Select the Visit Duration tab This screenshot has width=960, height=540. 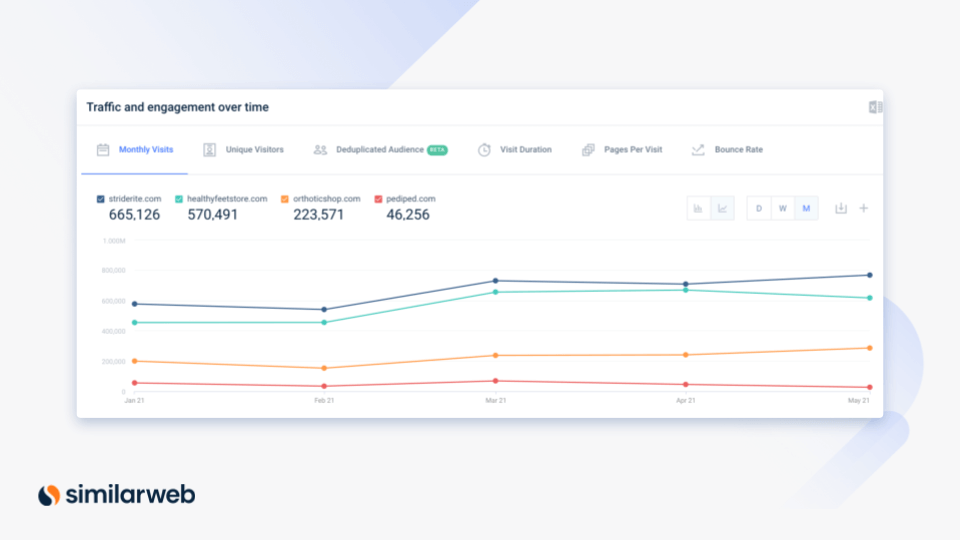(515, 149)
